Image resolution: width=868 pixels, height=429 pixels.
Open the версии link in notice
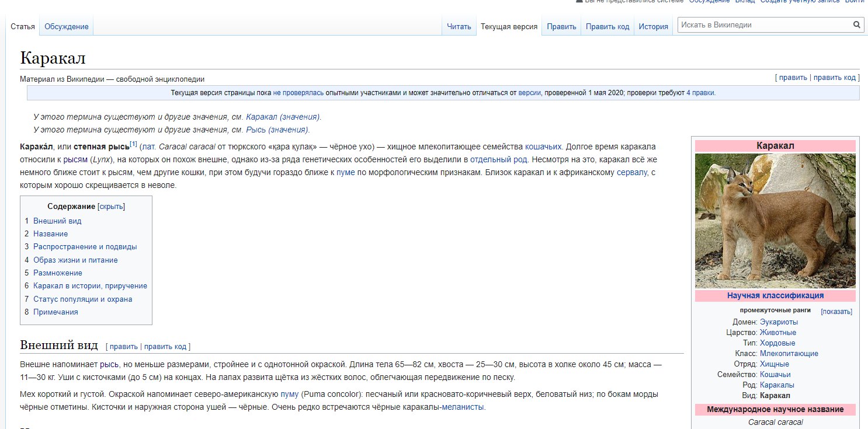(x=529, y=93)
